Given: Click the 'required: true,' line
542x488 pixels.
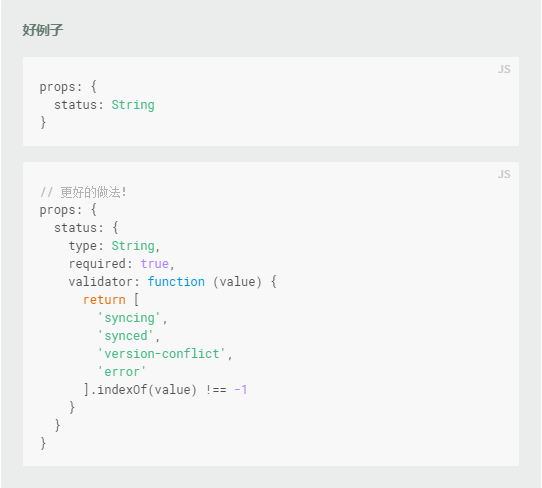Looking at the screenshot, I should click(x=121, y=264).
